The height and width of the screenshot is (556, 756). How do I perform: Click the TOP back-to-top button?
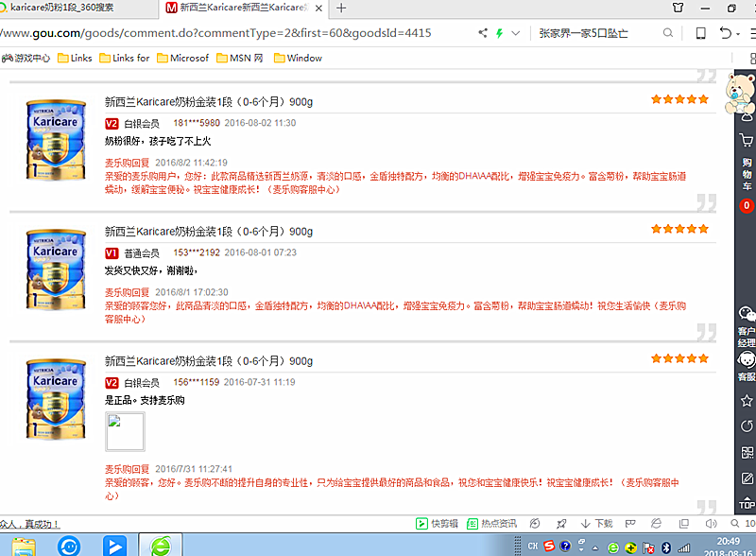point(747,501)
